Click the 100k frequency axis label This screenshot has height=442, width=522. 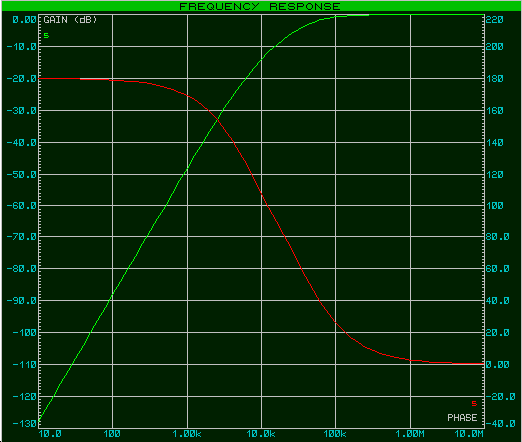tap(335, 434)
